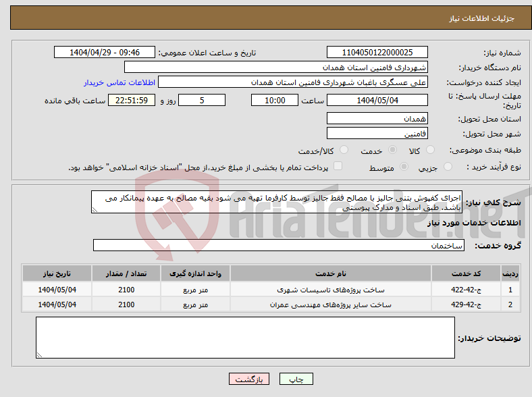Toggle the Islamic treasury payment checkbox

point(338,166)
